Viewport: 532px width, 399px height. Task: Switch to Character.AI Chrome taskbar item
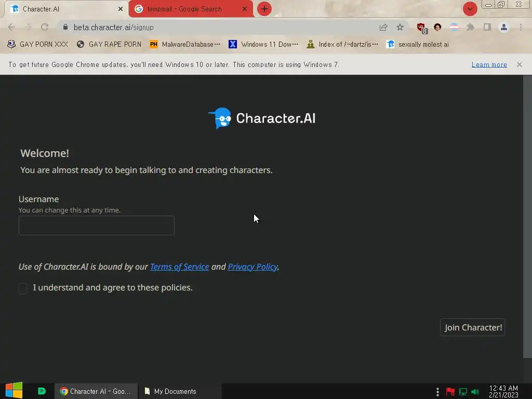pos(96,391)
